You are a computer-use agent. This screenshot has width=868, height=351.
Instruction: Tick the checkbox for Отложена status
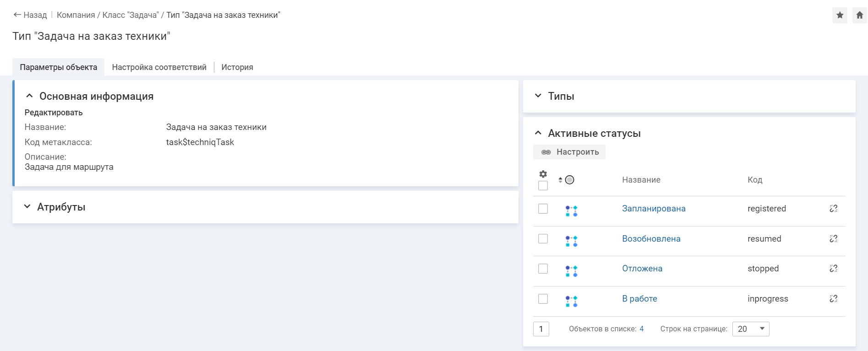tap(543, 269)
